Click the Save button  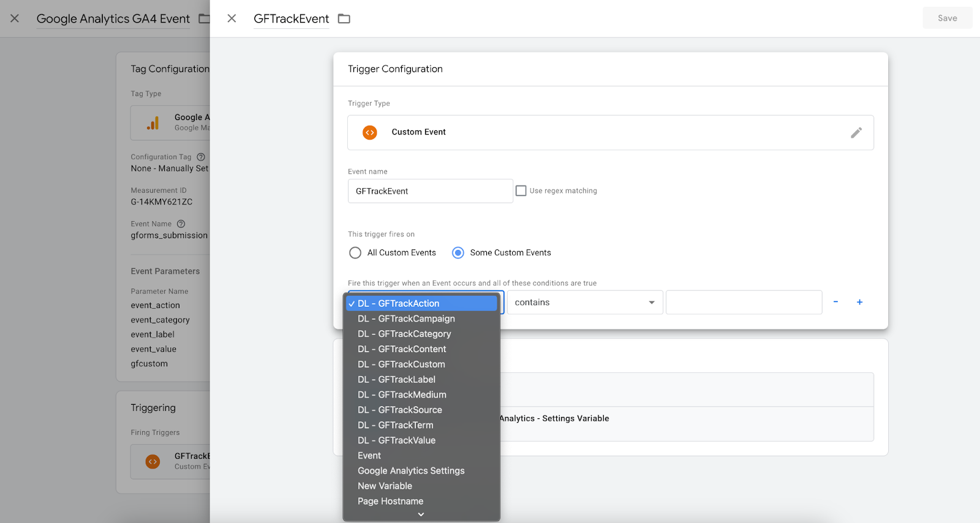948,18
